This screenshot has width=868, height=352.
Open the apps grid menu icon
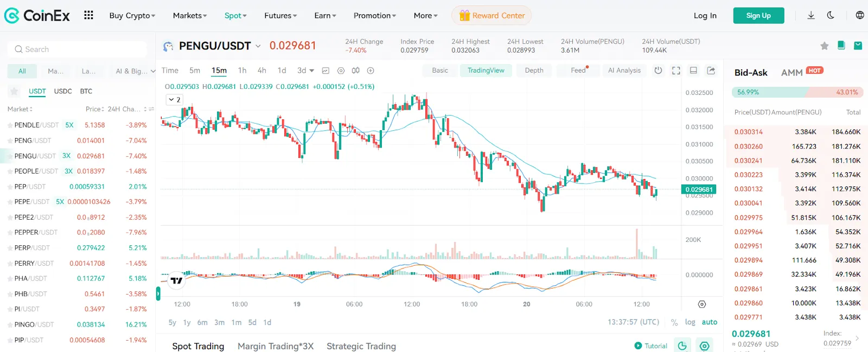[x=88, y=15]
